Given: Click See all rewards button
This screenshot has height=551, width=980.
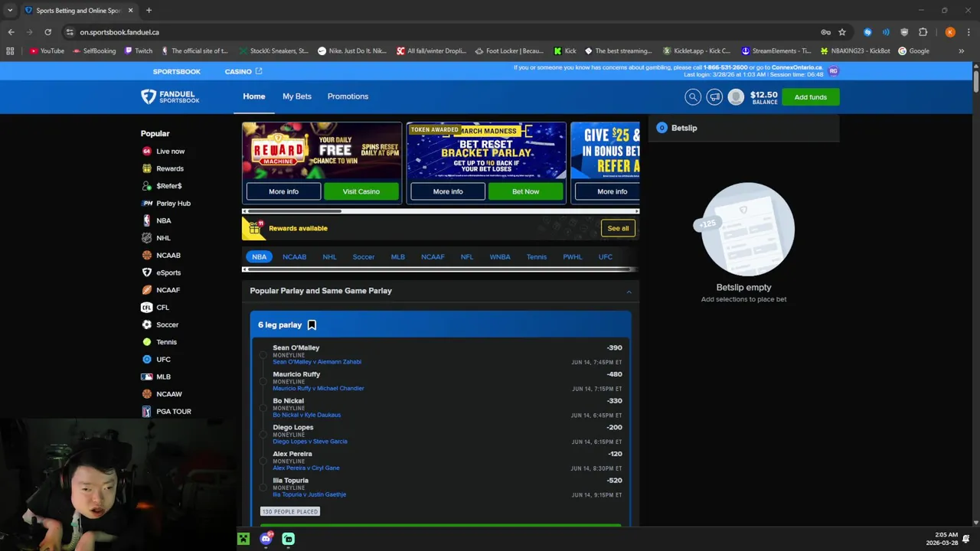Looking at the screenshot, I should (x=618, y=228).
